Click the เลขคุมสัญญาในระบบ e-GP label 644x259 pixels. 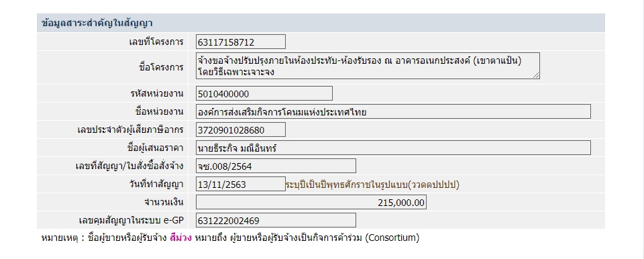pos(131,220)
